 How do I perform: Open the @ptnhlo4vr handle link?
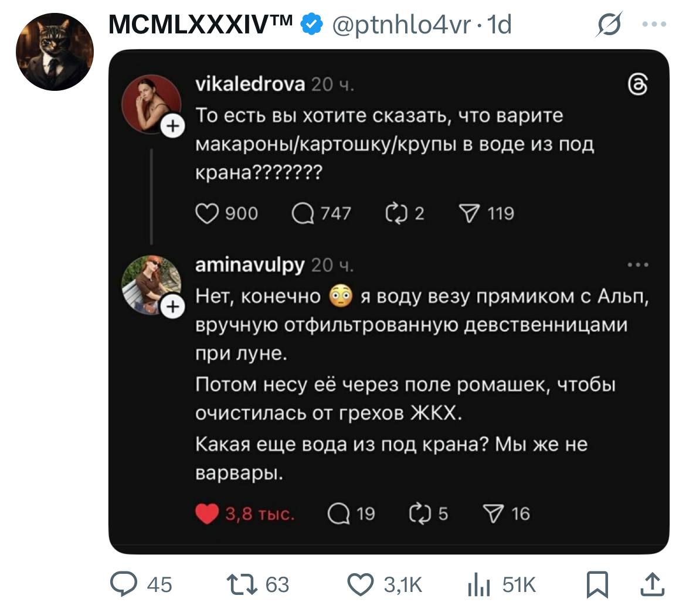click(401, 25)
